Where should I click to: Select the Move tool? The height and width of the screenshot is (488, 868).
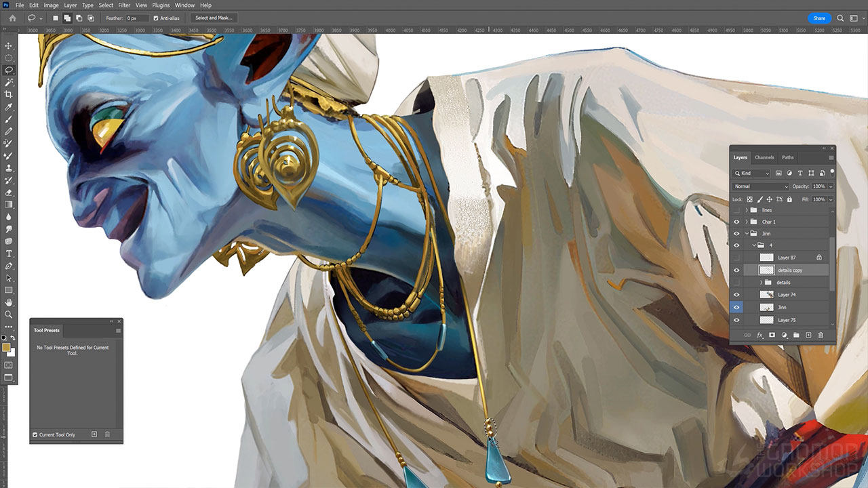coord(9,45)
